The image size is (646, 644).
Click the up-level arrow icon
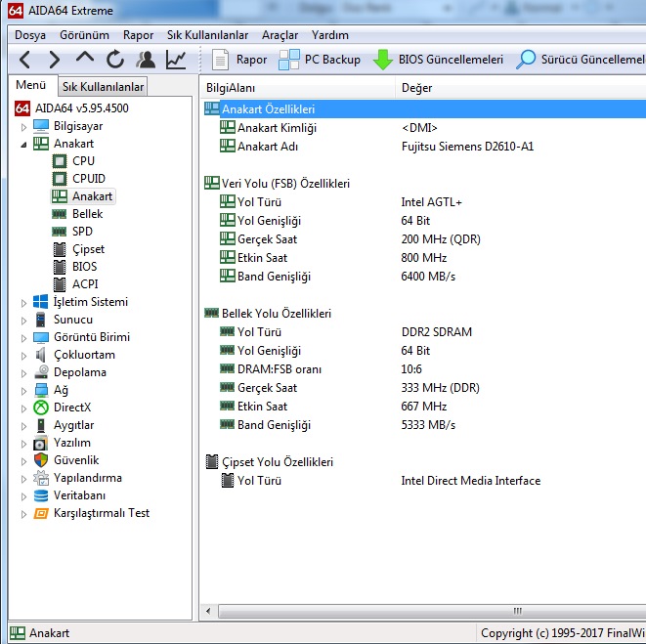[x=85, y=60]
